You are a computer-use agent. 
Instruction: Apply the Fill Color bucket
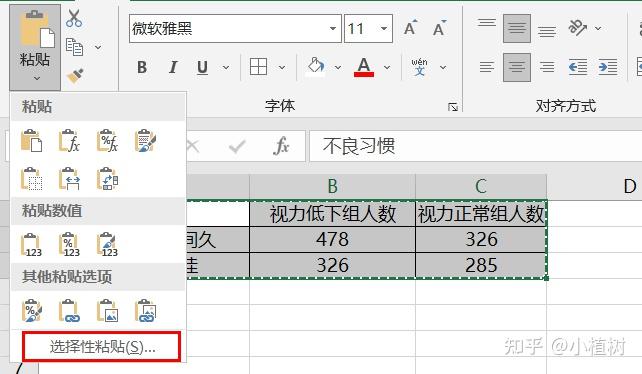[316, 66]
